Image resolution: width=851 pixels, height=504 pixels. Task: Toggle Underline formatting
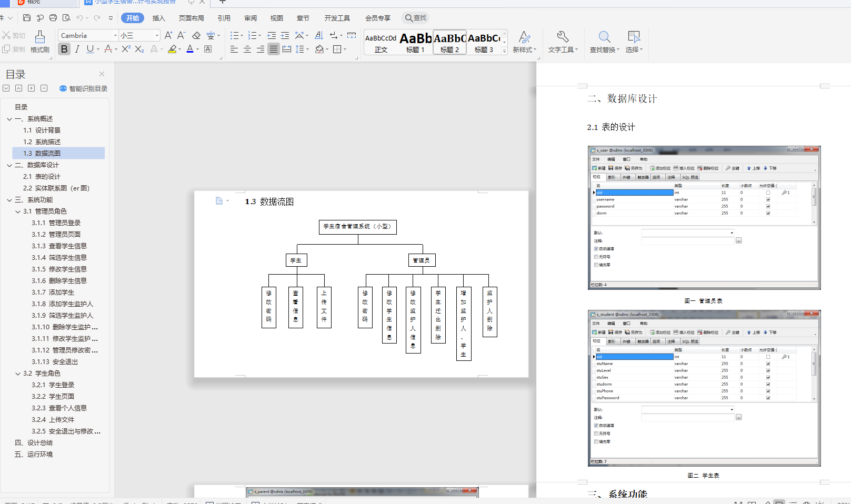90,49
